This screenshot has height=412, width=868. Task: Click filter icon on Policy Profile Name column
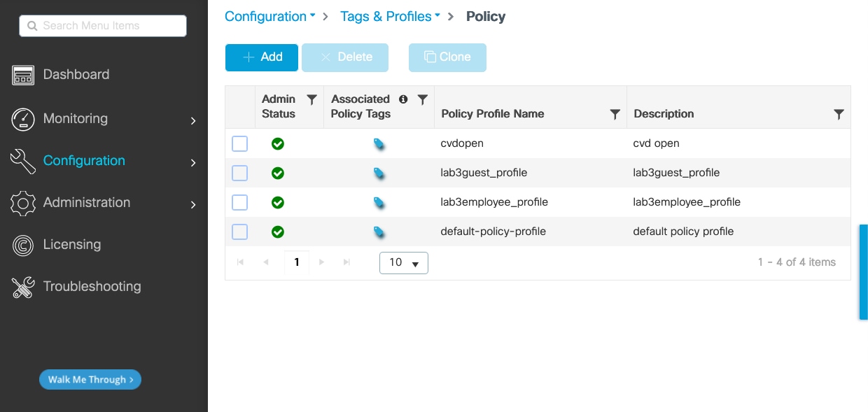[x=615, y=114]
